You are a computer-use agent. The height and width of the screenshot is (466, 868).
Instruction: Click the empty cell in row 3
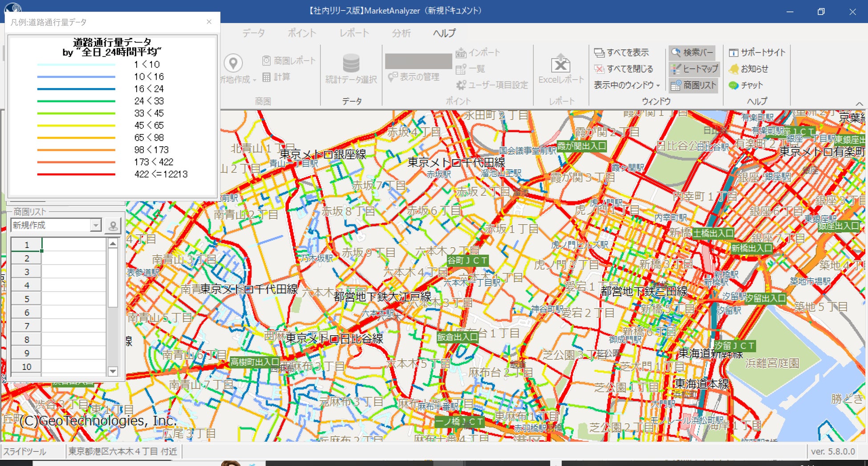coord(74,272)
